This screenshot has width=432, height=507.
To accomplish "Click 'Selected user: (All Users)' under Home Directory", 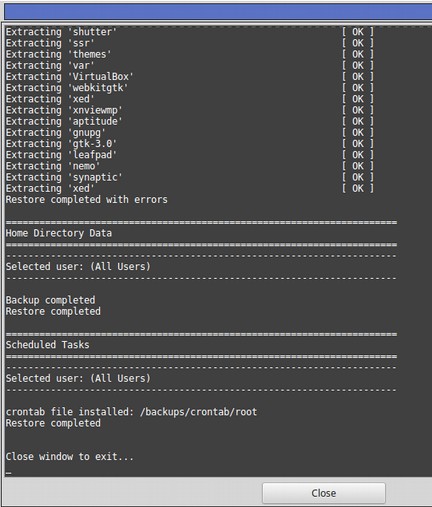I will pyautogui.click(x=78, y=267).
